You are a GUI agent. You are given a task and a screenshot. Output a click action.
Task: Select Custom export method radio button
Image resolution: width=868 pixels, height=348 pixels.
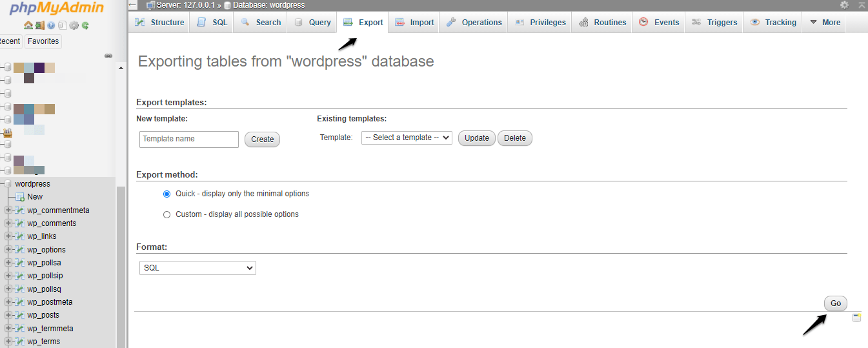point(167,214)
